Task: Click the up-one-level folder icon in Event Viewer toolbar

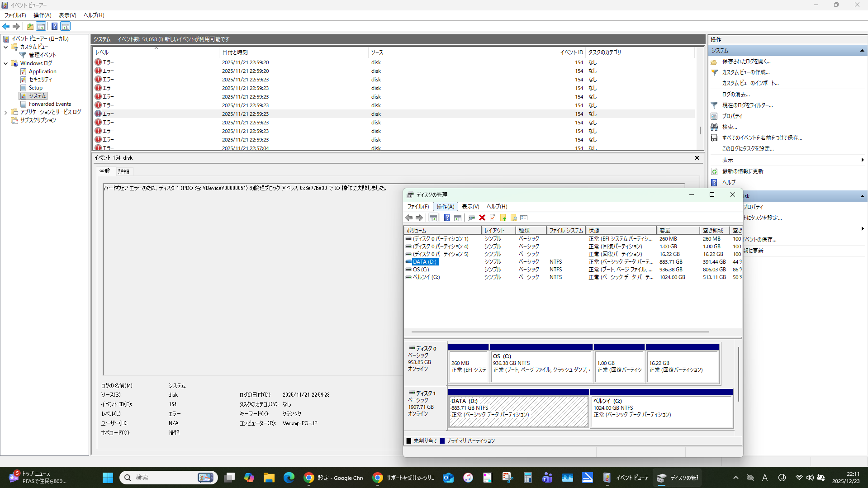Action: (30, 26)
